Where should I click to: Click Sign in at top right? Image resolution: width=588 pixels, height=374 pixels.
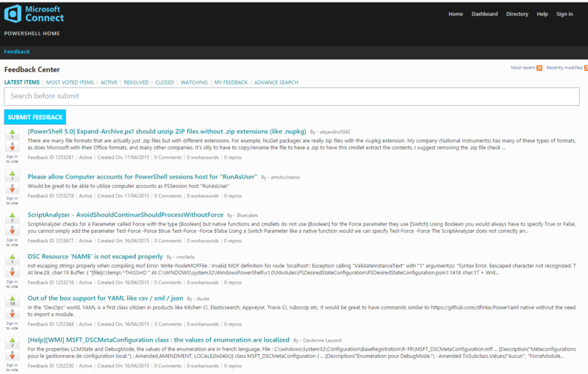pos(564,14)
